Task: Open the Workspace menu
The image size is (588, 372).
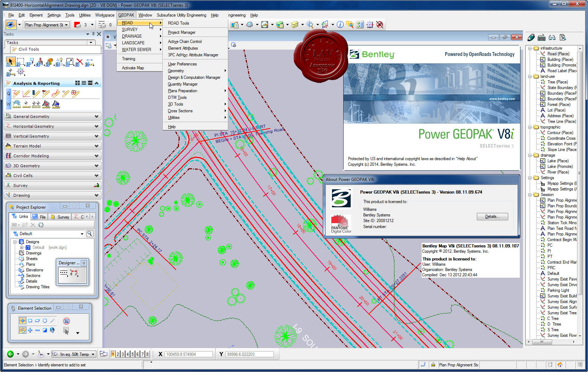Action: [105, 15]
